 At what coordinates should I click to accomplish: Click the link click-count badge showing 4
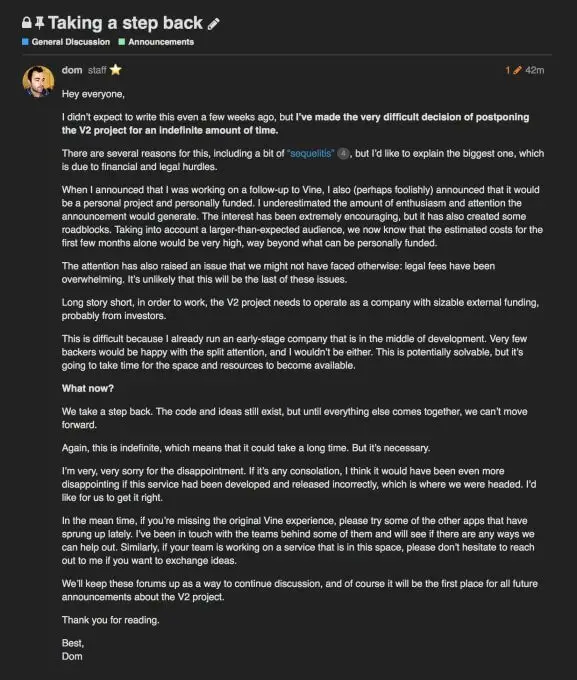pos(343,154)
